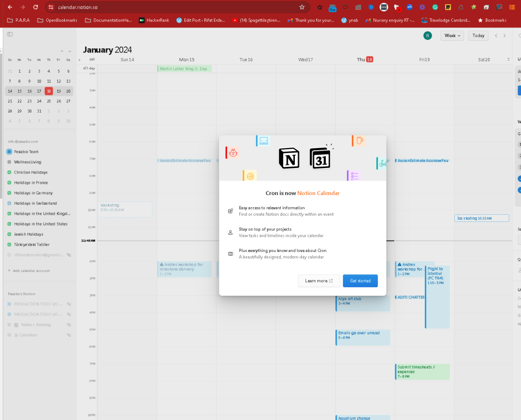Click the calendar 31 logo in dialog

[x=320, y=158]
